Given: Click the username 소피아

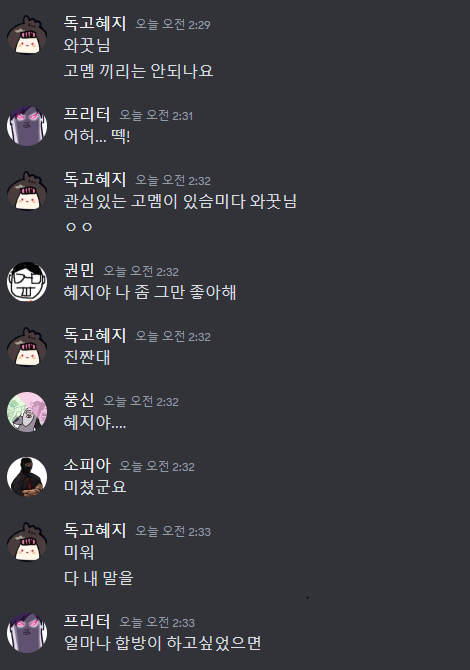Looking at the screenshot, I should pyautogui.click(x=87, y=465).
